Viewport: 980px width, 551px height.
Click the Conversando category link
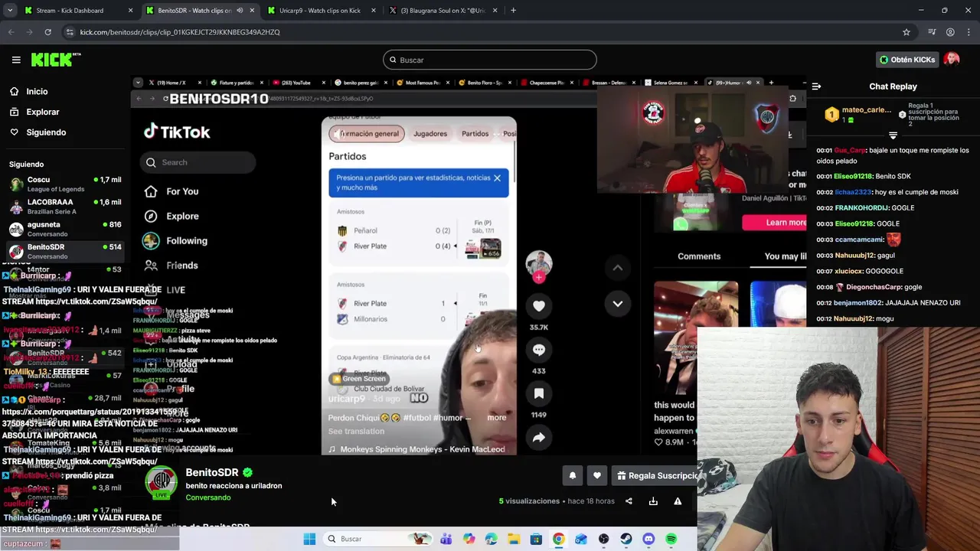[208, 497]
